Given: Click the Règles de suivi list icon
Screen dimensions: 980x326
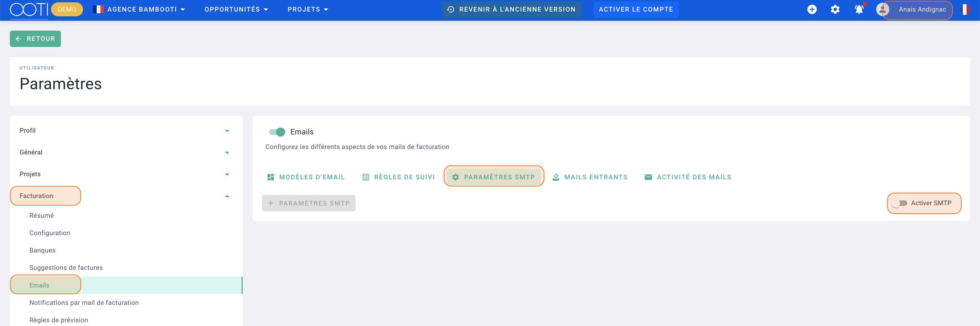Looking at the screenshot, I should coord(365,177).
